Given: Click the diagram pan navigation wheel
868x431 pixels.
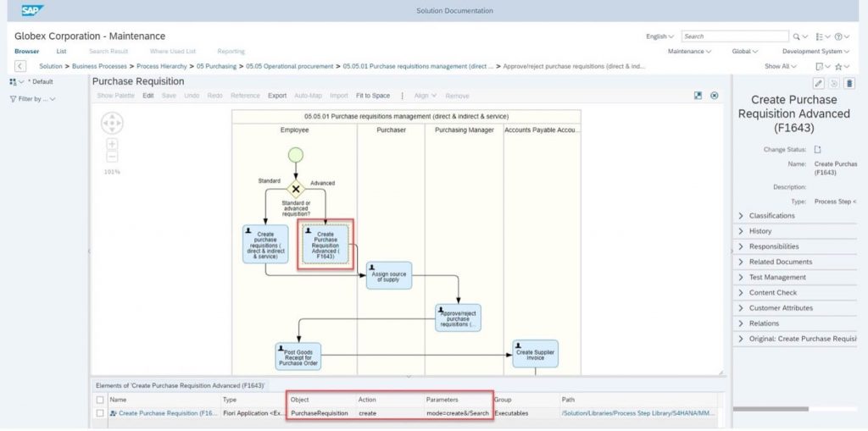Looking at the screenshot, I should pyautogui.click(x=112, y=123).
